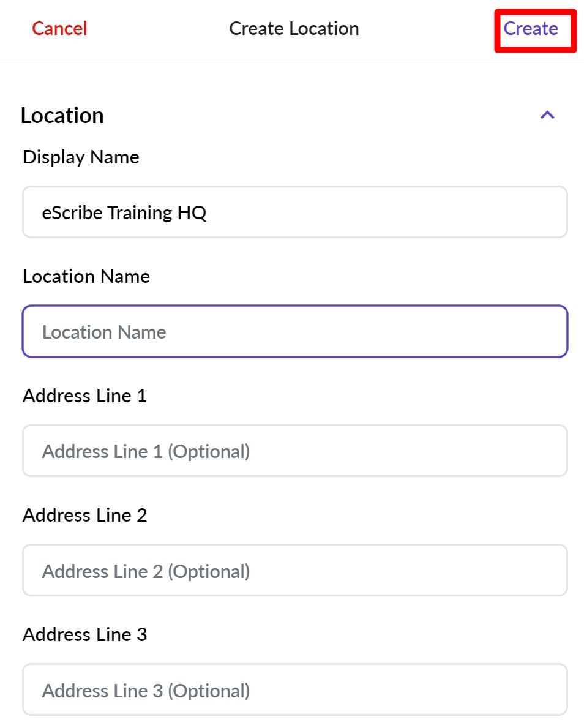Cancel creating the location

point(59,29)
